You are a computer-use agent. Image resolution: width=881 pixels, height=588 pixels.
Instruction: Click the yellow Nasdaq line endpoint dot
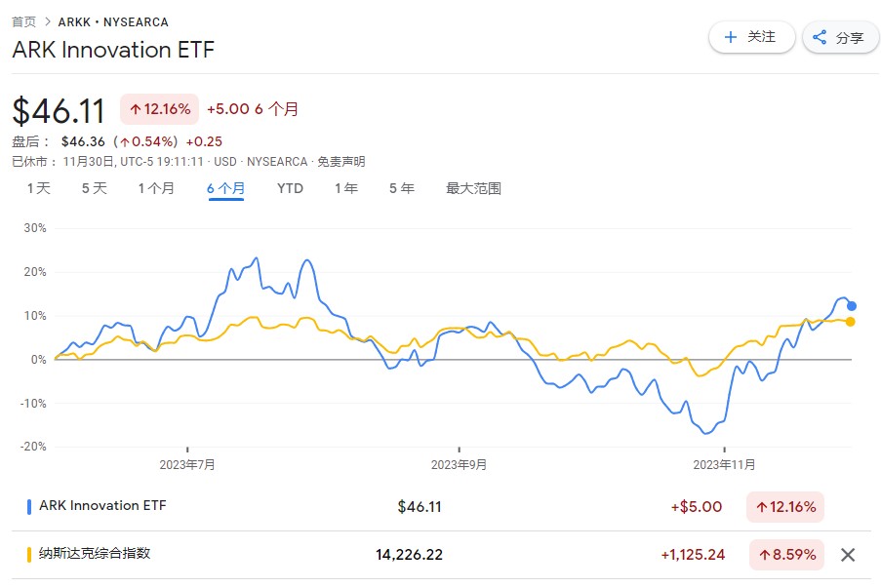point(852,322)
